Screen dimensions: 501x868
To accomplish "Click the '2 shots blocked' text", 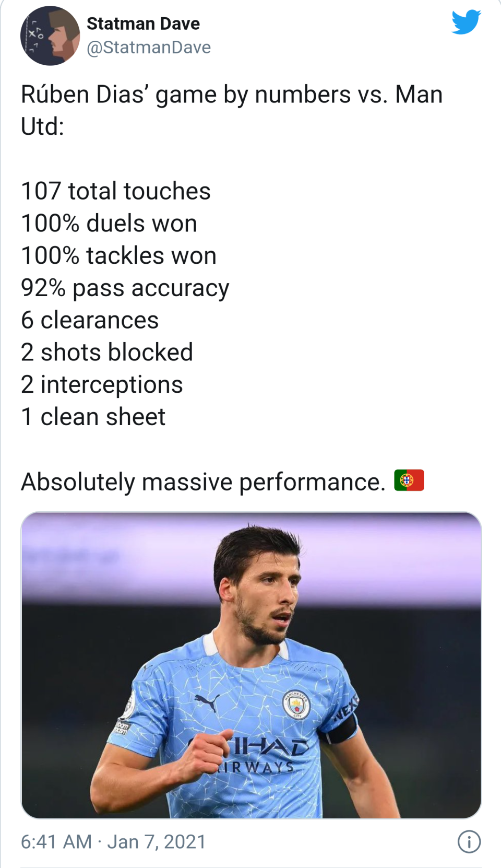I will [106, 353].
